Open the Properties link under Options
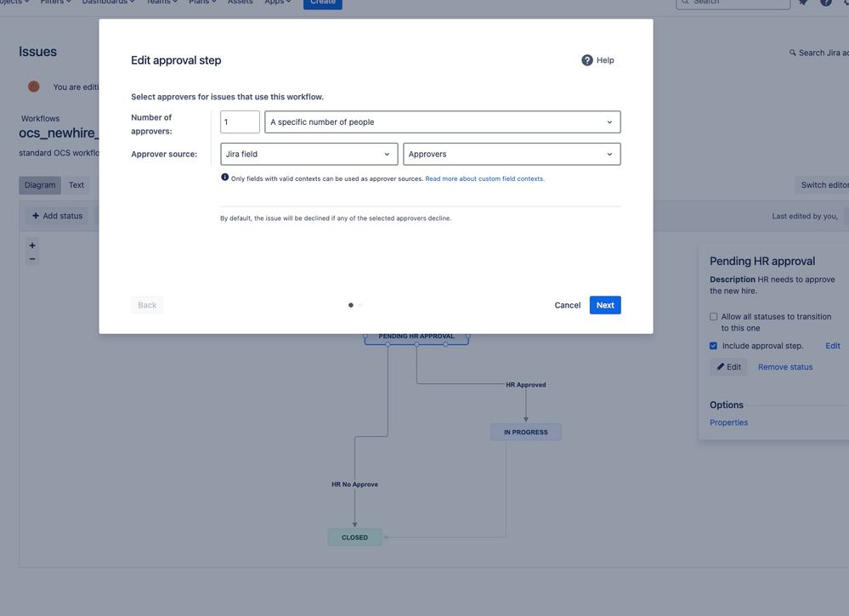 tap(729, 423)
